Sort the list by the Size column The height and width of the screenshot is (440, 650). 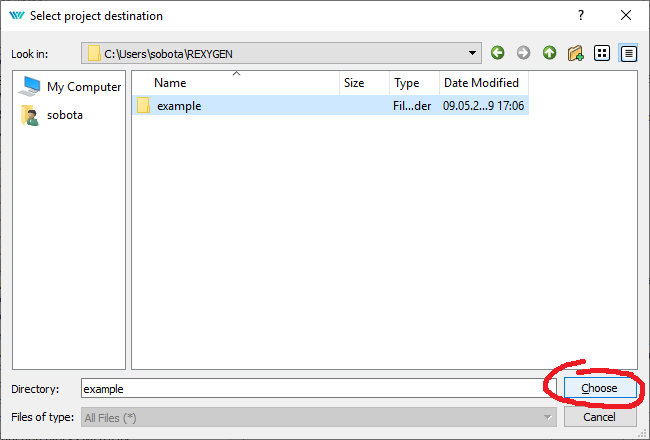coord(364,83)
